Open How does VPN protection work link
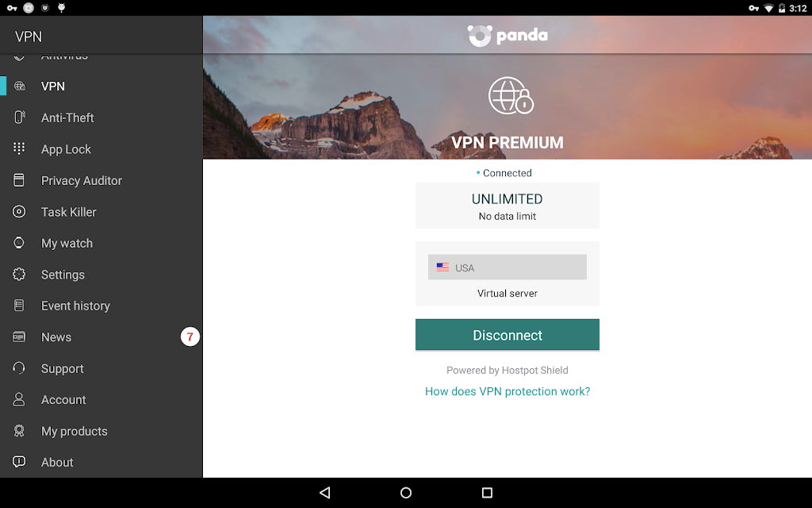This screenshot has height=508, width=812. tap(507, 391)
